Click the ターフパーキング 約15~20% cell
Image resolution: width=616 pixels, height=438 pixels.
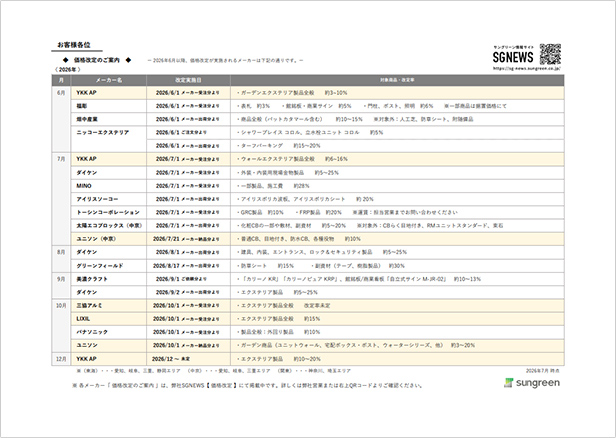point(397,146)
